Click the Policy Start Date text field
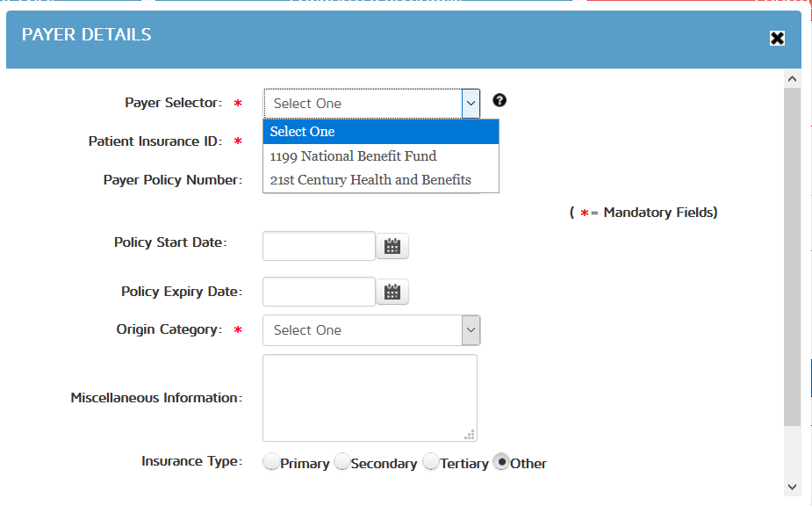The image size is (812, 506). click(319, 247)
